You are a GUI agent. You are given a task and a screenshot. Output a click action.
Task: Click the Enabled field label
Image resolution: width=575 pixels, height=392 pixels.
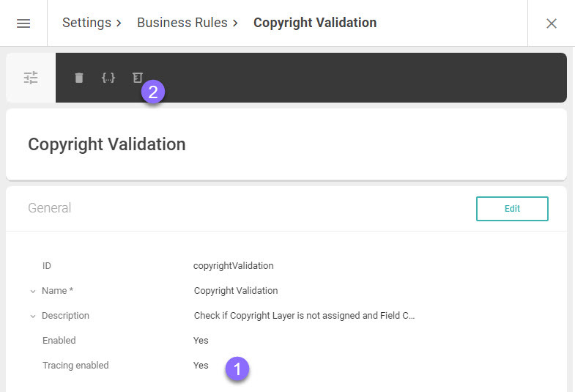click(59, 340)
